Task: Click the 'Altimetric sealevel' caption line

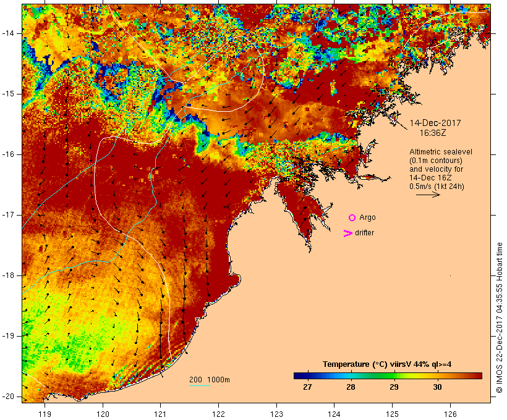Action: coord(441,152)
